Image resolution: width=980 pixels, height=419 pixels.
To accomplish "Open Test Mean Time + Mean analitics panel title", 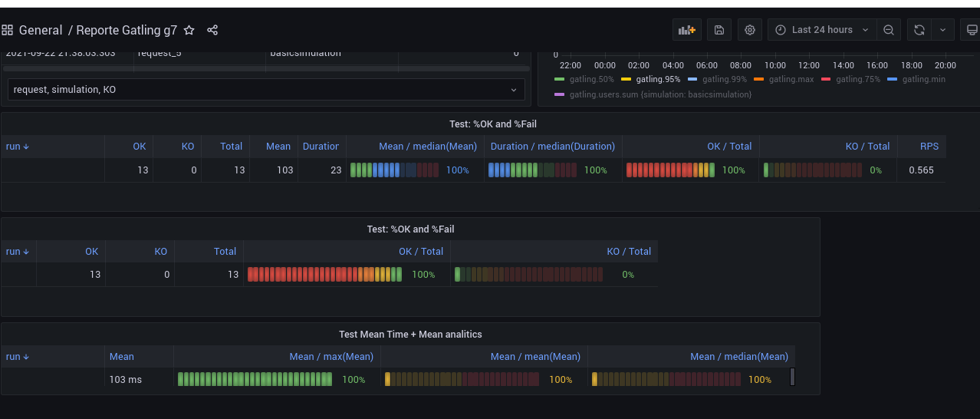I will click(410, 335).
